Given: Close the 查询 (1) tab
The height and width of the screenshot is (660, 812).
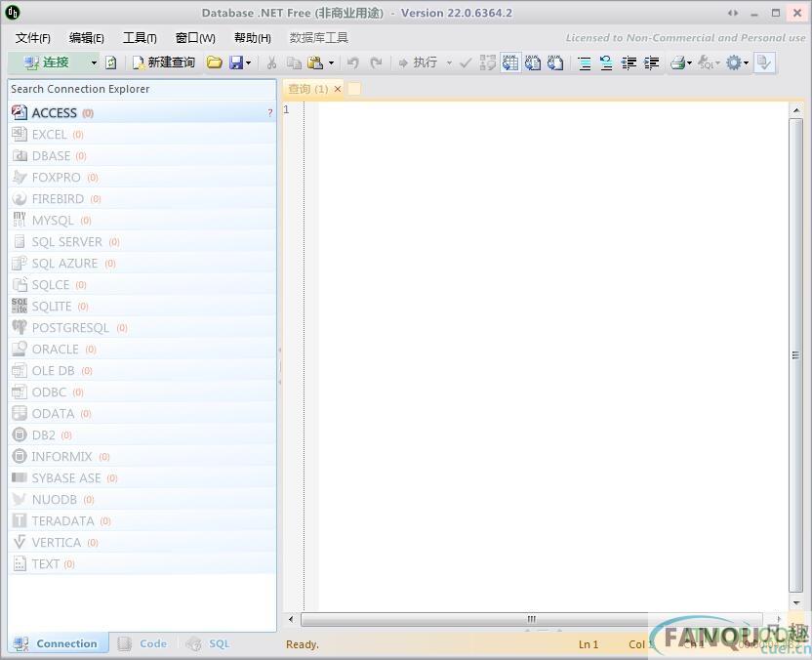Looking at the screenshot, I should [338, 89].
